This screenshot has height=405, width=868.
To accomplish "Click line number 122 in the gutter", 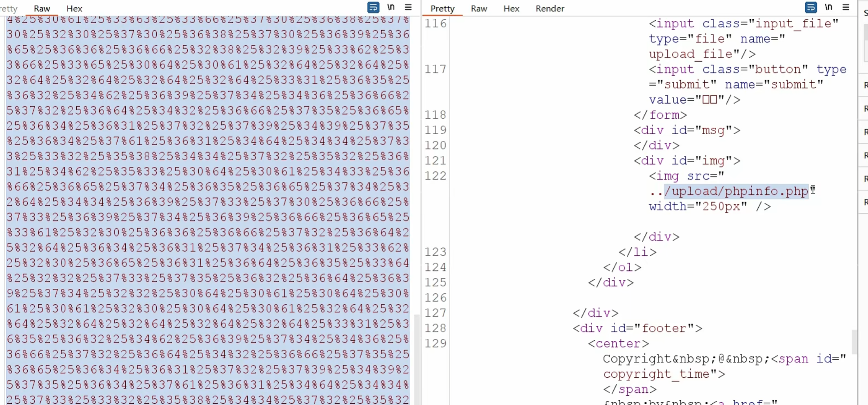I will 435,176.
